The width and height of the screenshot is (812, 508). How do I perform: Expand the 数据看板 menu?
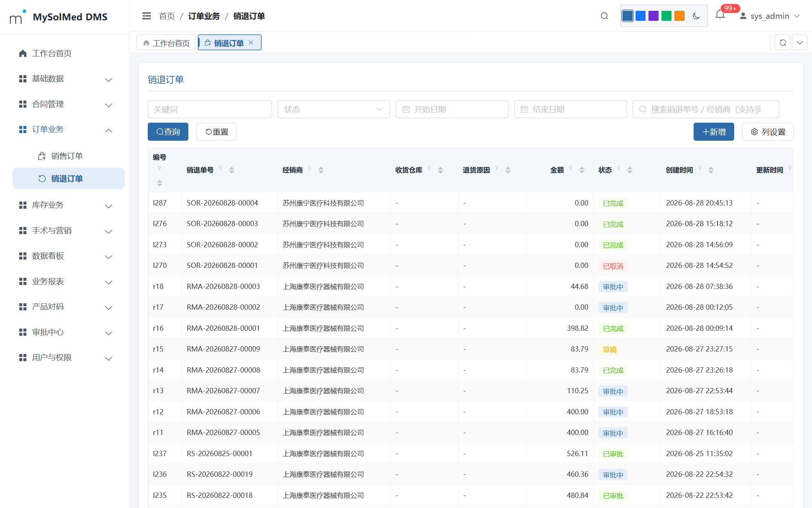click(x=68, y=256)
